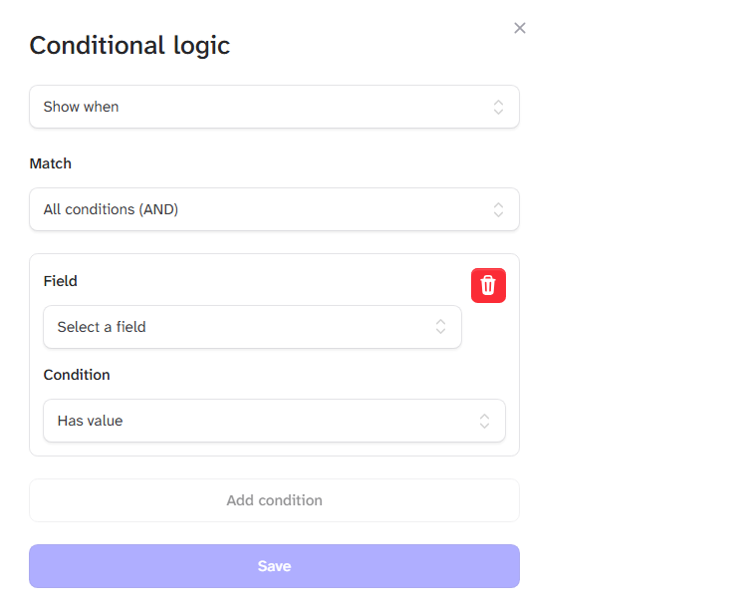Open the Select a field dropdown

(x=252, y=327)
